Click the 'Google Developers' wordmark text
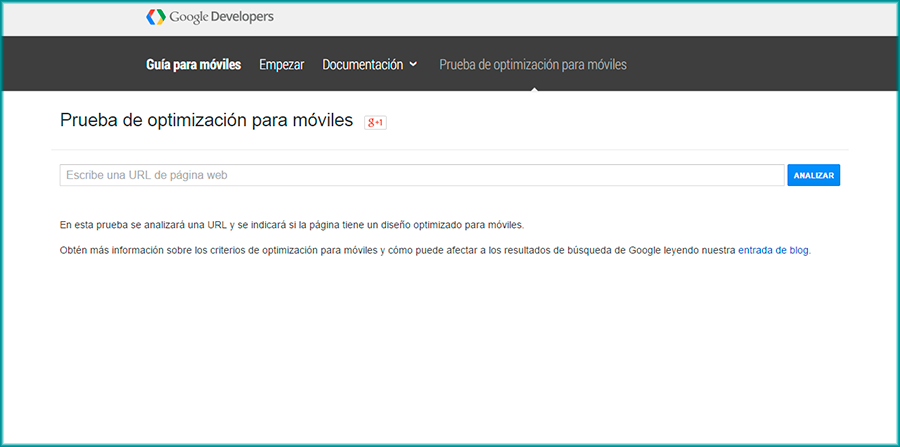This screenshot has width=900, height=447. [x=221, y=17]
